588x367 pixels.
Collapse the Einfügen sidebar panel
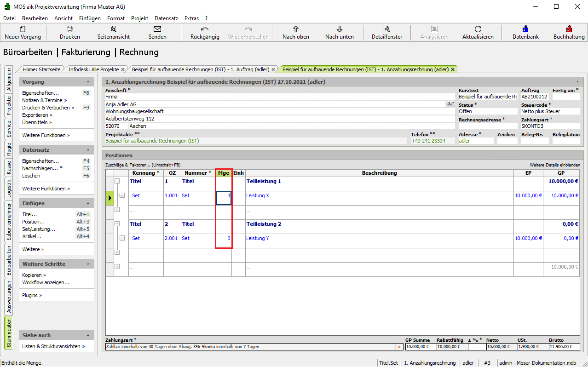click(88, 203)
